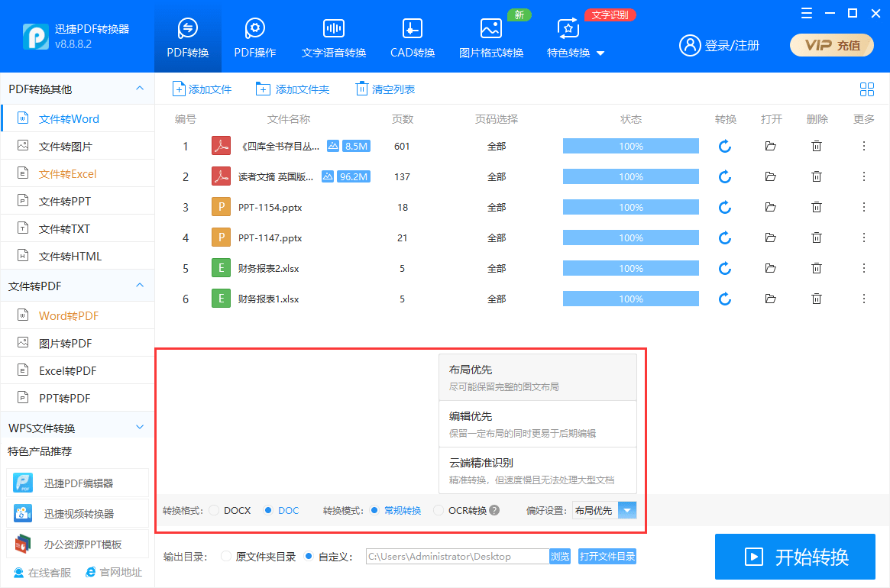Open 迅捷PDF编辑器 product recommendation

click(78, 483)
